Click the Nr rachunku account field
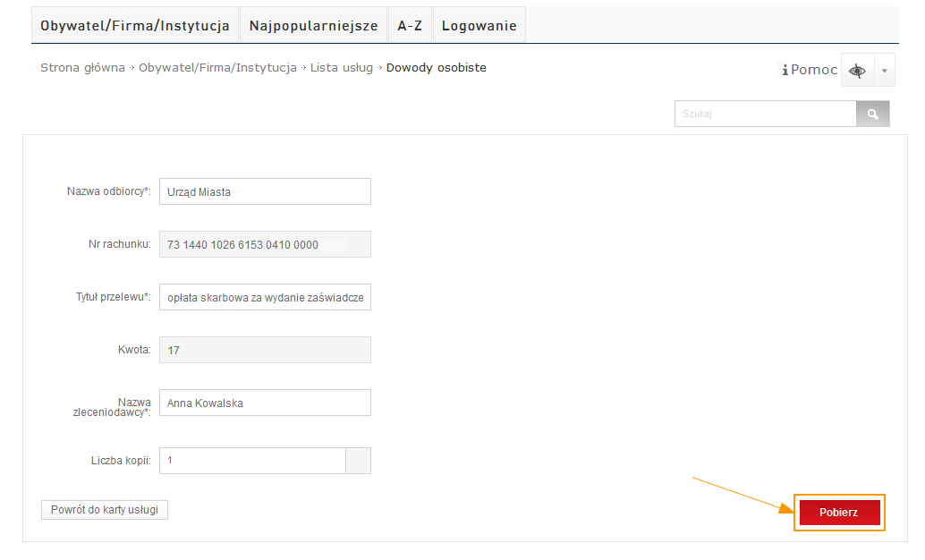The height and width of the screenshot is (560, 925). tap(264, 245)
